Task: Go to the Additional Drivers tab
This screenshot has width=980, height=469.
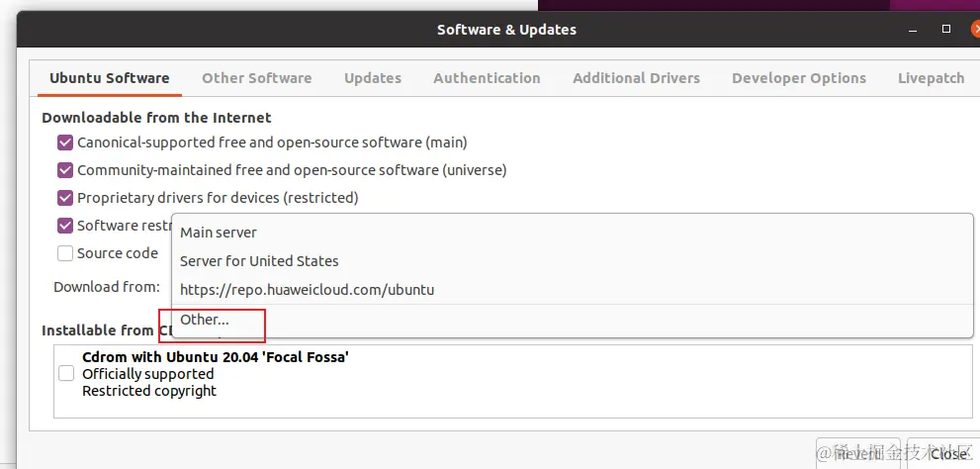Action: point(636,78)
